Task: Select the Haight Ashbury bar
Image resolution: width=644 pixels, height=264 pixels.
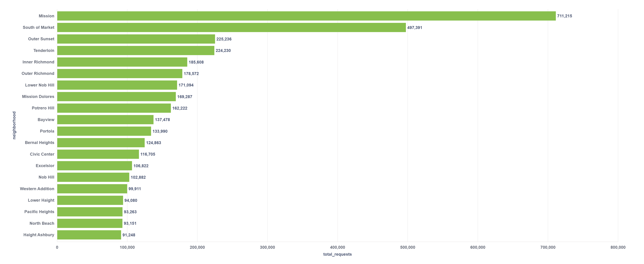Action: [x=89, y=234]
